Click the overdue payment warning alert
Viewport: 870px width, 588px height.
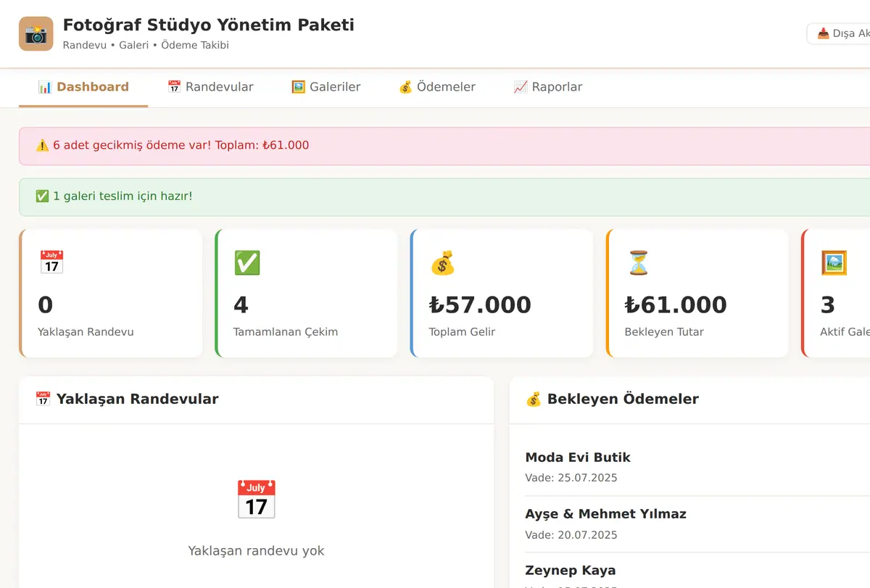click(x=444, y=146)
